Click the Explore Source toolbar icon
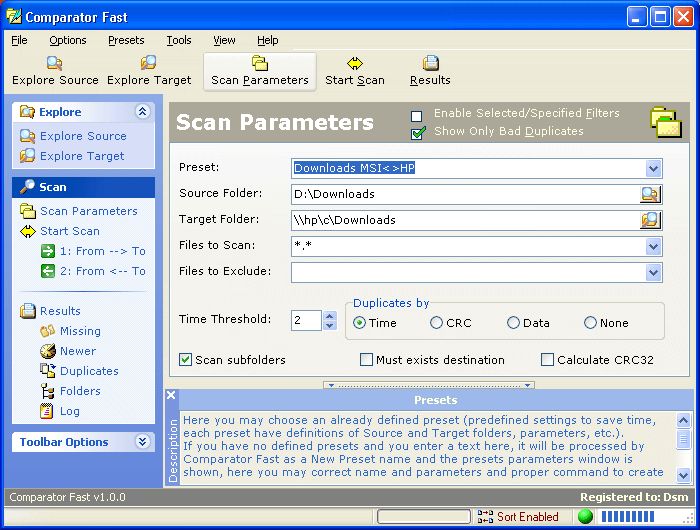This screenshot has height=530, width=700. pos(55,71)
